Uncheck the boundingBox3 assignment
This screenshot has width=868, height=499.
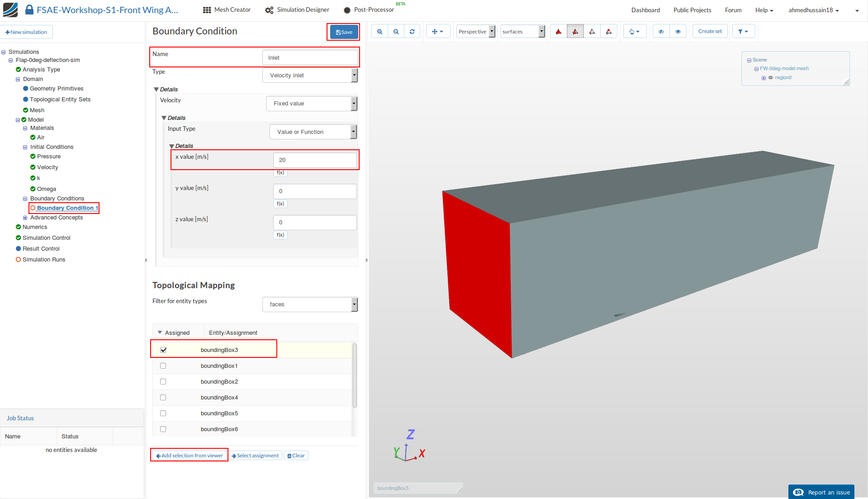(163, 350)
